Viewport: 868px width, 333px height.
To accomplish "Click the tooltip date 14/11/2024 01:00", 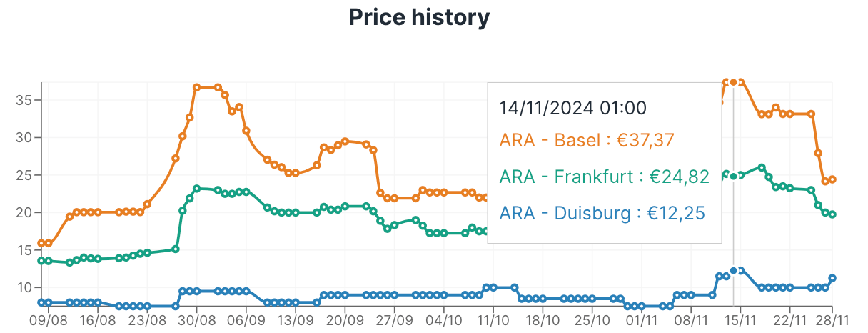I will [572, 108].
